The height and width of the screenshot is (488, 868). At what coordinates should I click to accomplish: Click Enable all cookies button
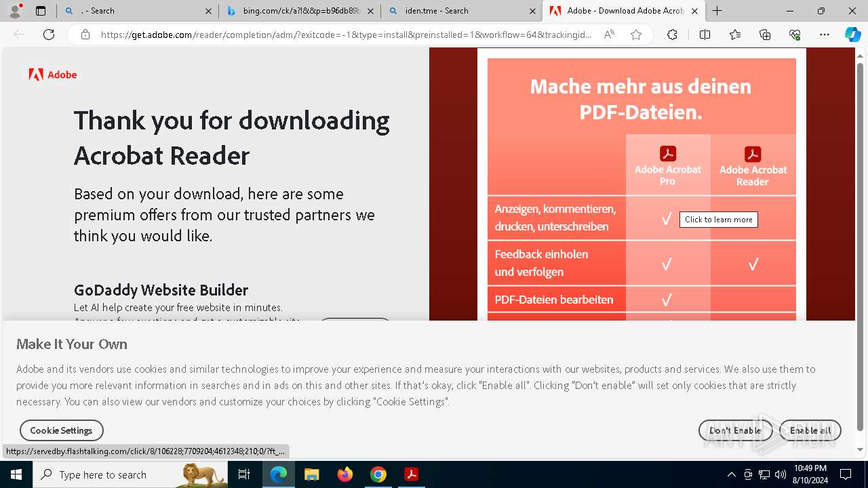pyautogui.click(x=810, y=430)
